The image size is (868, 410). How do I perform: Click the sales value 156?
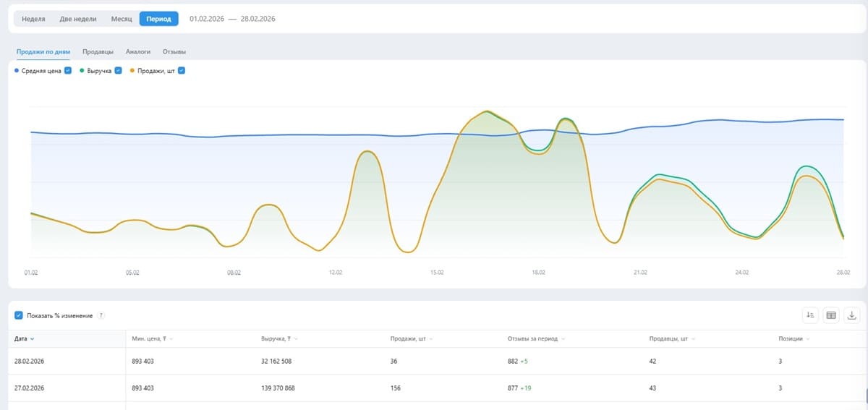pyautogui.click(x=395, y=388)
